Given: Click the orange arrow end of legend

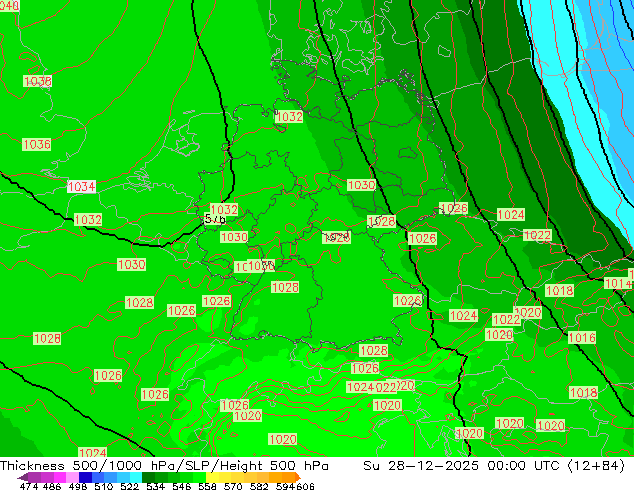Looking at the screenshot, I should 298,477.
